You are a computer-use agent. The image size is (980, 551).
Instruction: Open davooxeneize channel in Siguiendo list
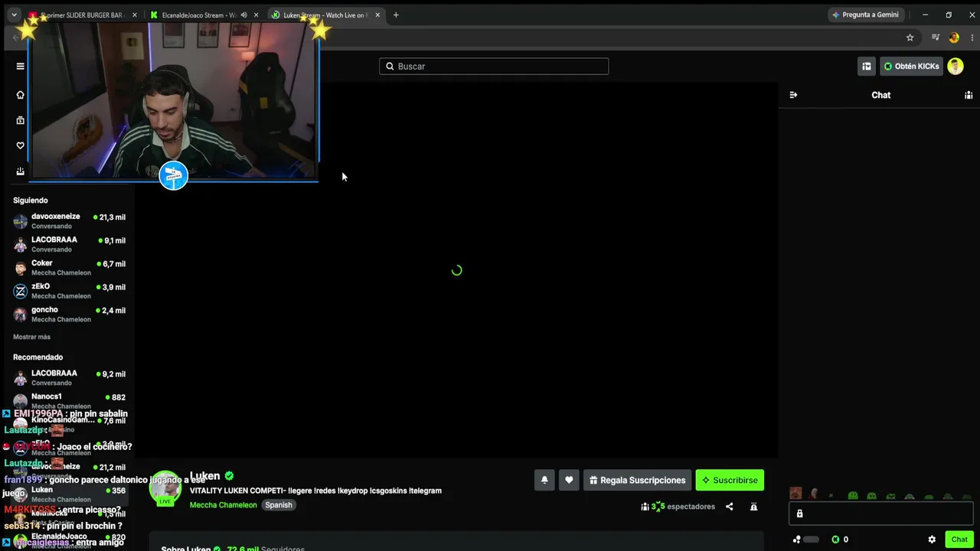(x=69, y=221)
